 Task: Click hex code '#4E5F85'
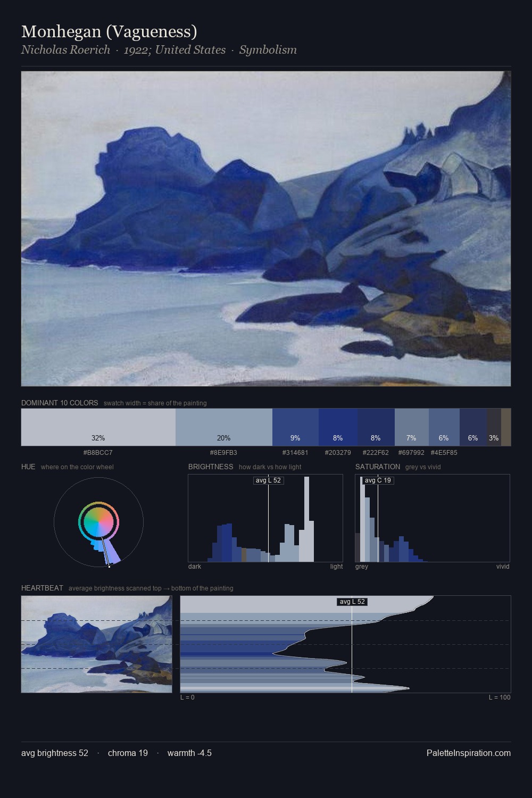[x=444, y=453]
